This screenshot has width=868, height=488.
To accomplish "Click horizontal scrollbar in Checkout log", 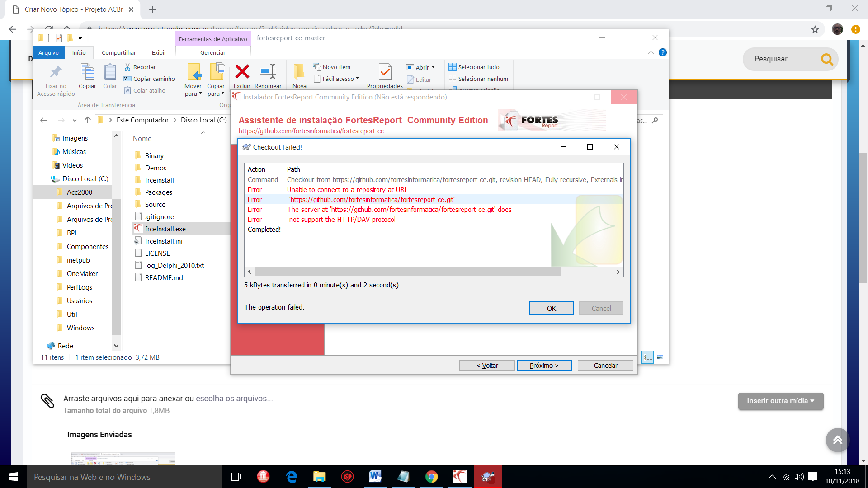I will pyautogui.click(x=407, y=272).
